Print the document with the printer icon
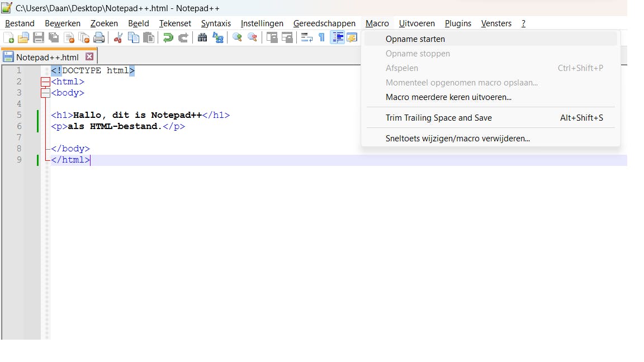The width and height of the screenshot is (644, 362). click(x=99, y=38)
